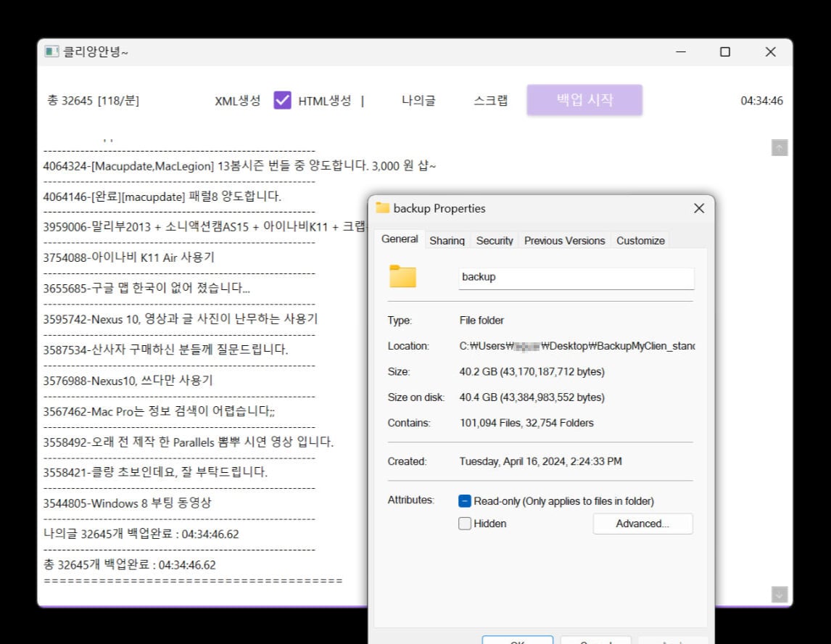Click the large backup folder icon
Image resolution: width=831 pixels, height=644 pixels.
pos(402,276)
